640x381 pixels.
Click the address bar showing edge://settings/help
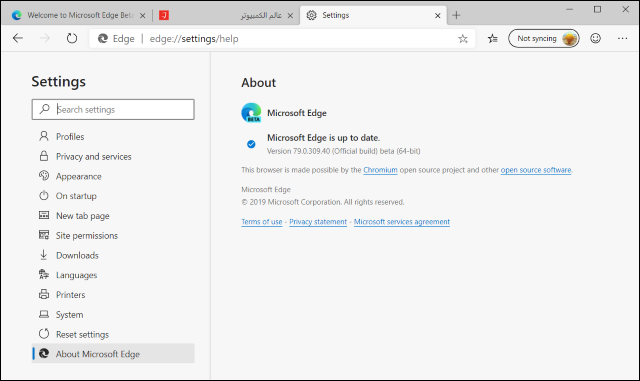282,39
